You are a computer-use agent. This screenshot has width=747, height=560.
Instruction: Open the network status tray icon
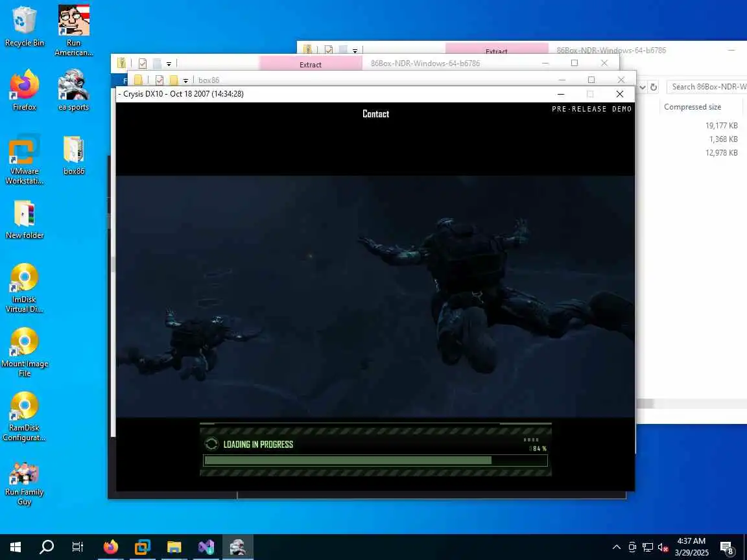click(x=647, y=546)
